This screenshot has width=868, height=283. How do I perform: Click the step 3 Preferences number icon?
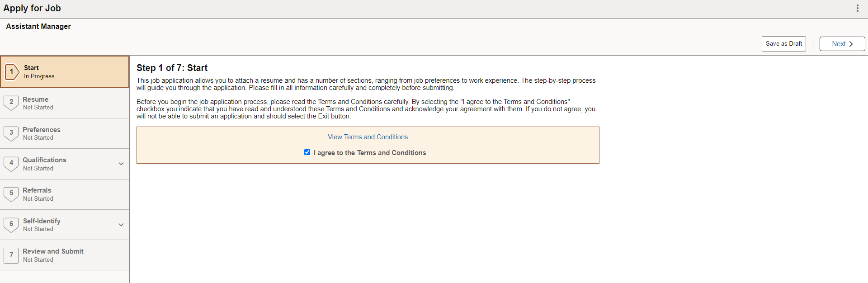coord(11,133)
